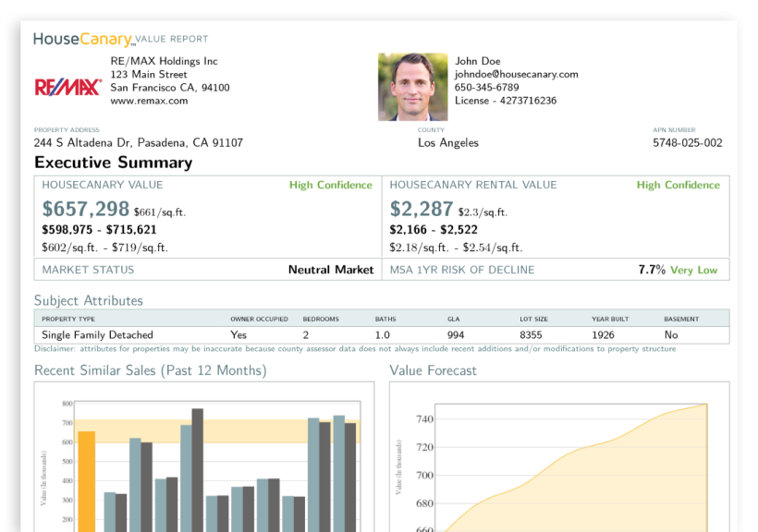Select the value '$657,298'
The image size is (758, 532).
click(x=86, y=210)
